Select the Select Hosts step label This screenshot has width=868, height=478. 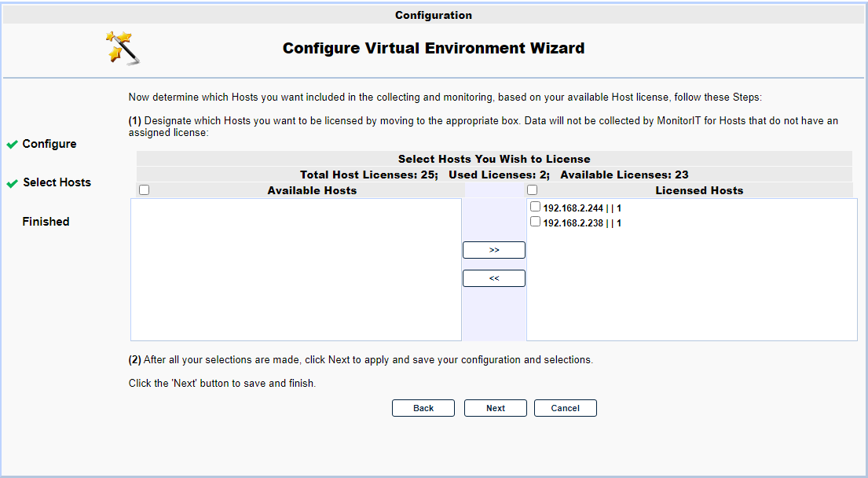(57, 182)
